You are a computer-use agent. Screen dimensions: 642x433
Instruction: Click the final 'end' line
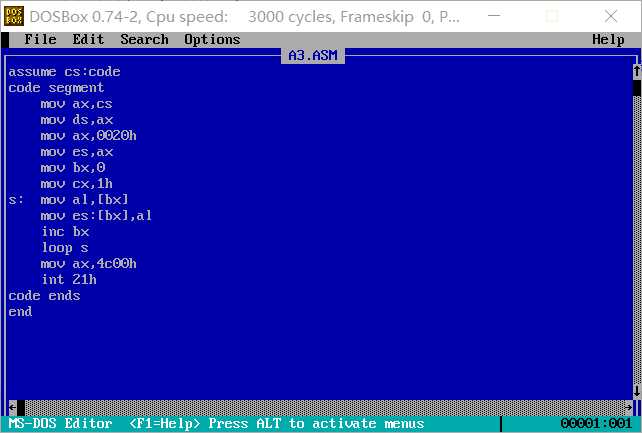point(20,311)
